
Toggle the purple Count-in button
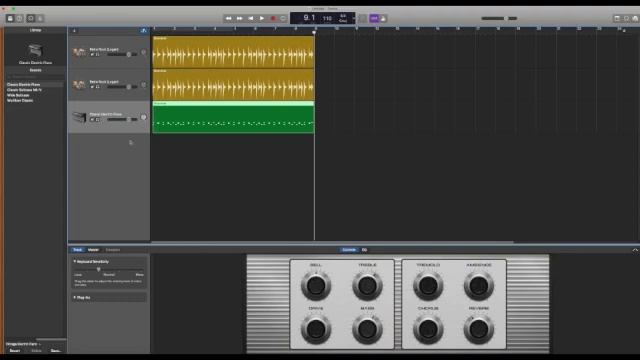374,18
